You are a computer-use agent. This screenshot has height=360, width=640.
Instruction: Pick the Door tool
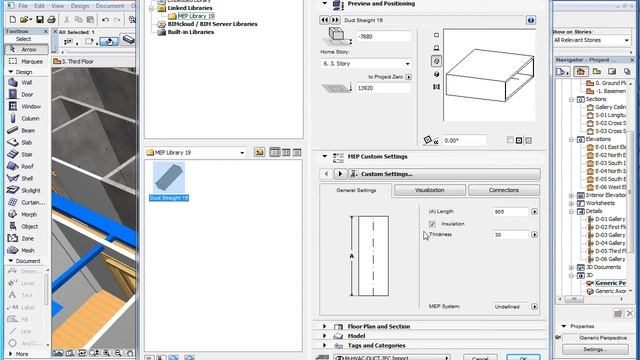coord(26,94)
